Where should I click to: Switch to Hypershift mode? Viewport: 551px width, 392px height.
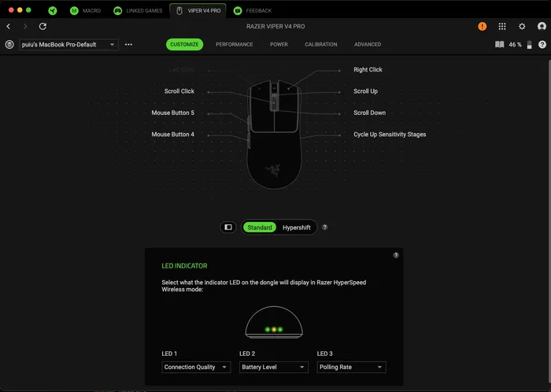[297, 227]
